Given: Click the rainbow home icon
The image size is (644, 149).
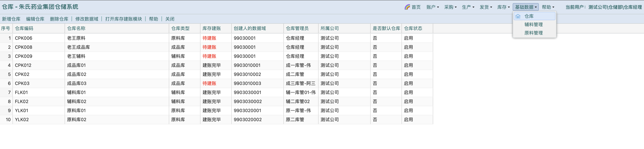Looking at the screenshot, I should click(407, 7).
